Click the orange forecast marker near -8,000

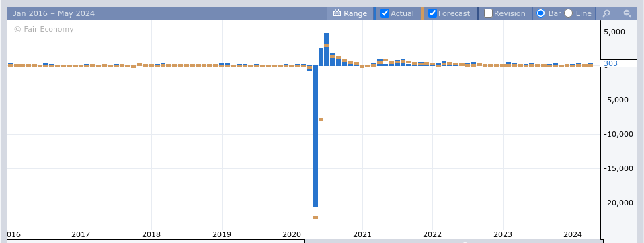point(321,120)
